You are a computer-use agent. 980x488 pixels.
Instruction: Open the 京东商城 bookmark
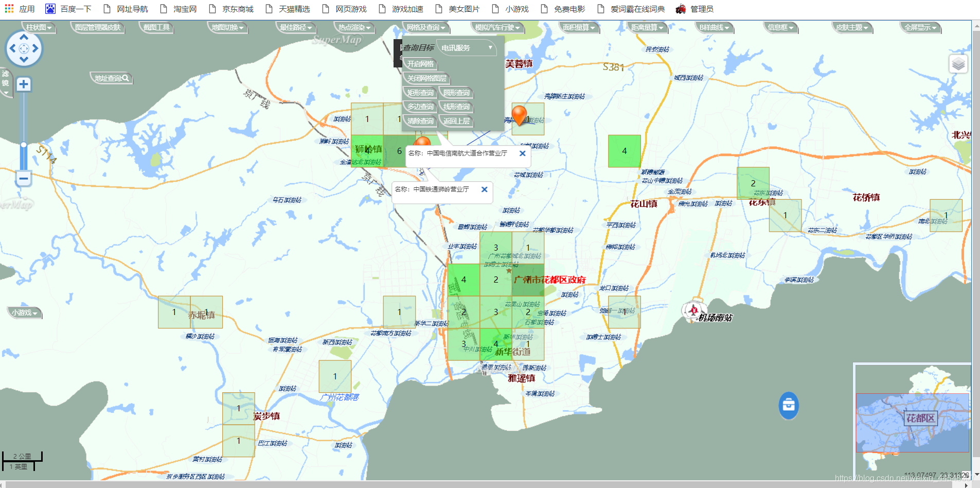pyautogui.click(x=231, y=9)
